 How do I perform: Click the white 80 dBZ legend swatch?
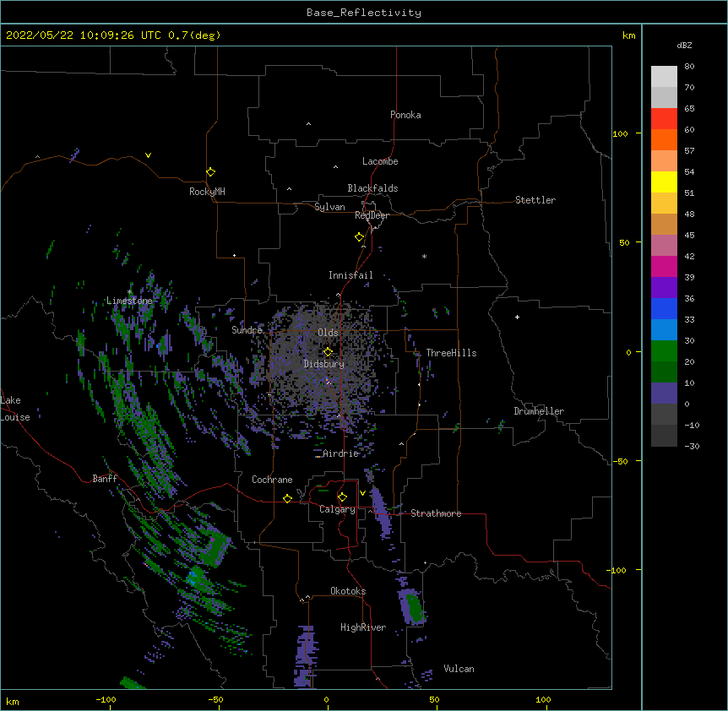[664, 77]
